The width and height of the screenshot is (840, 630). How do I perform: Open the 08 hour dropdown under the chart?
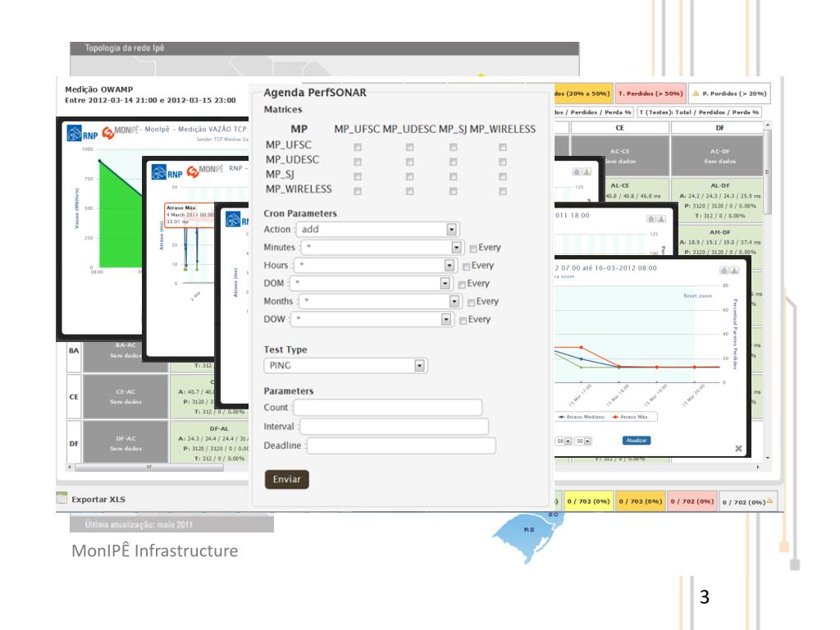(563, 441)
